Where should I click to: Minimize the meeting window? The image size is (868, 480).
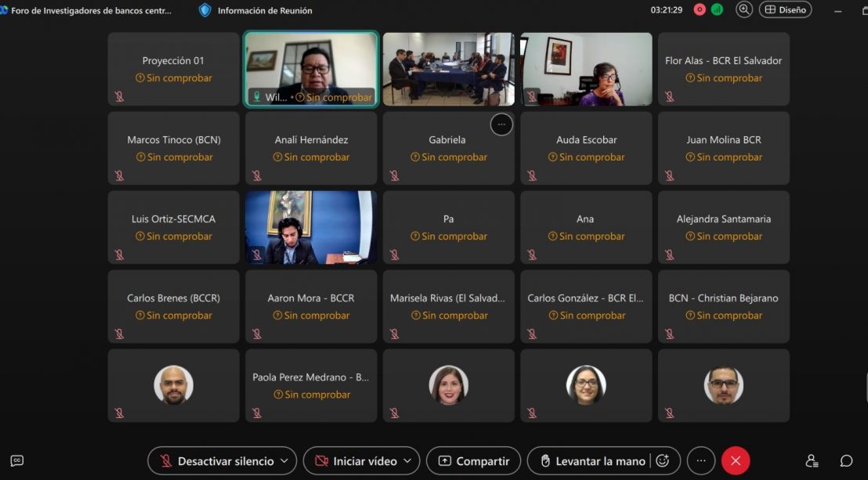click(838, 10)
